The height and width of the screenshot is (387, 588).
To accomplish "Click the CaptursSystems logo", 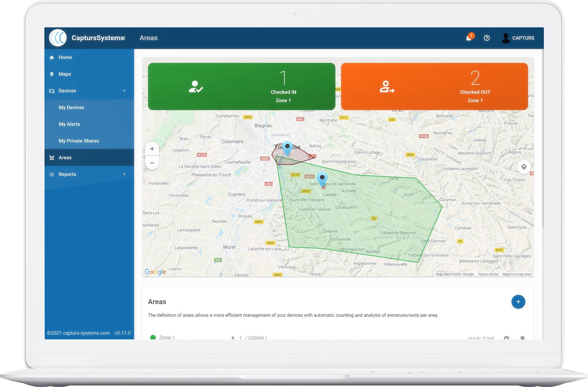I will pos(58,38).
